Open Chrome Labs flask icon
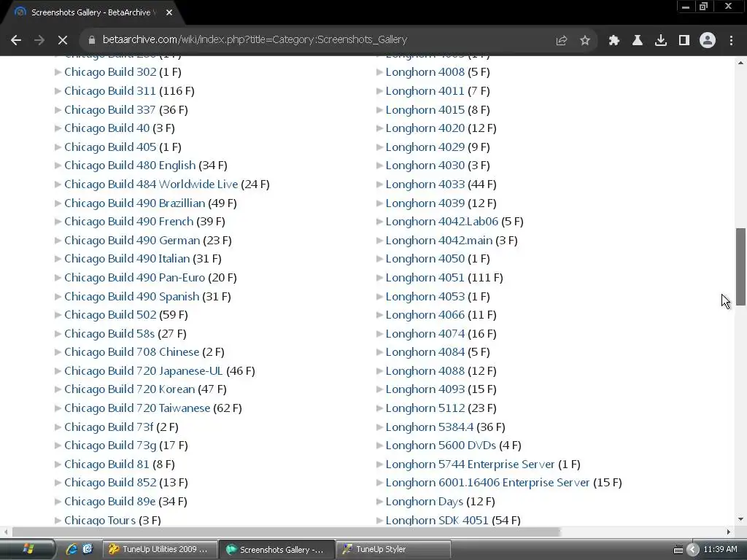The width and height of the screenshot is (747, 560). 638,41
